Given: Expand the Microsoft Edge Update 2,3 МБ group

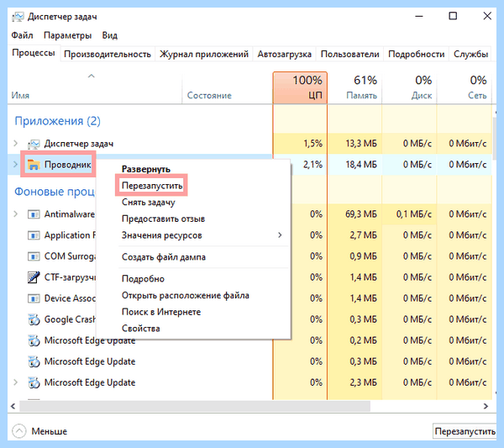Looking at the screenshot, I should [x=15, y=382].
